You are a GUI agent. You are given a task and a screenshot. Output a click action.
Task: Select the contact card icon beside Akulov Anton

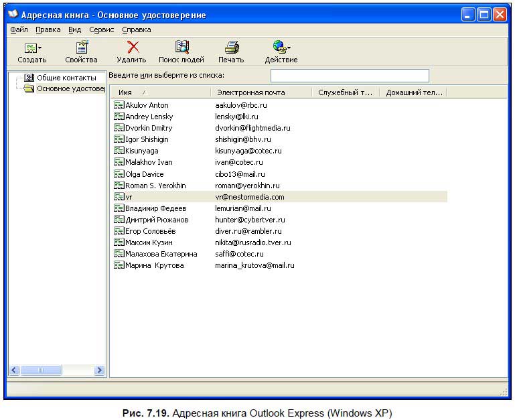(119, 105)
